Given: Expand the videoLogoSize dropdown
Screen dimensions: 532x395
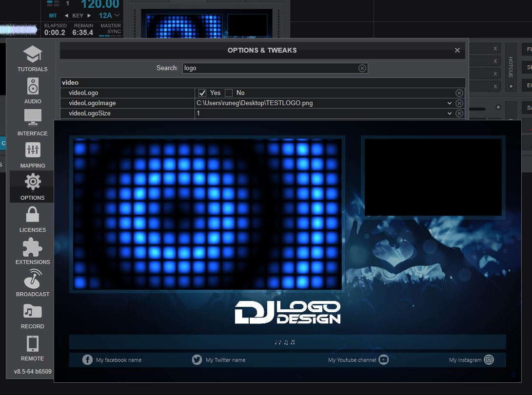Looking at the screenshot, I should click(x=450, y=113).
